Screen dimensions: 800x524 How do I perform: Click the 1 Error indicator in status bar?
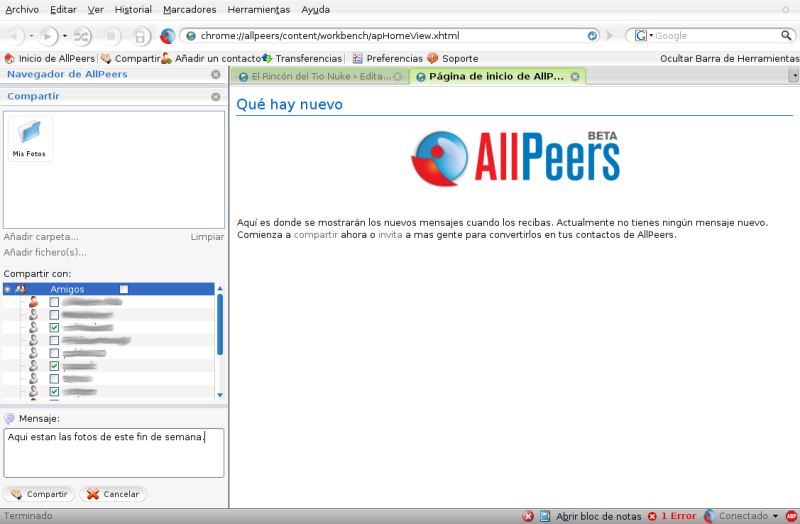click(x=672, y=516)
